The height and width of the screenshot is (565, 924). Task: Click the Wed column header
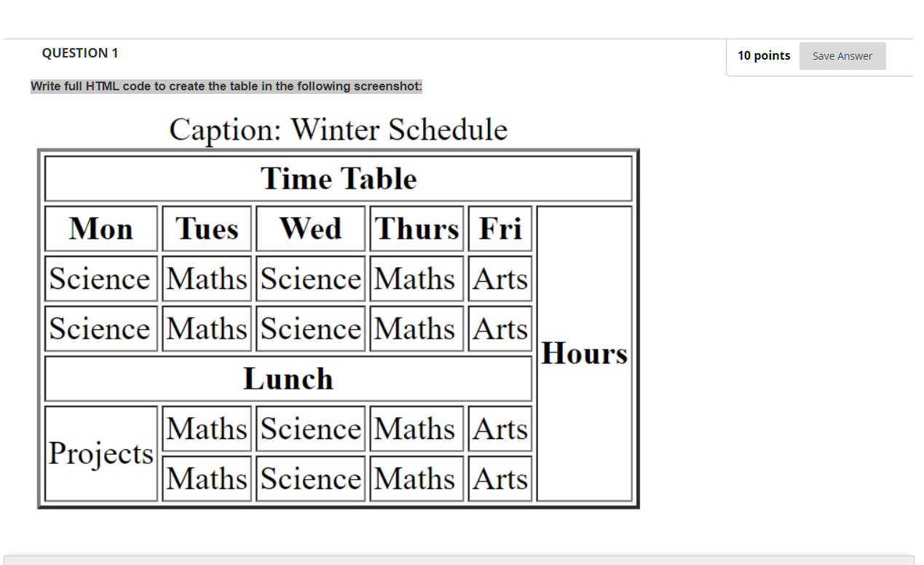(x=310, y=228)
